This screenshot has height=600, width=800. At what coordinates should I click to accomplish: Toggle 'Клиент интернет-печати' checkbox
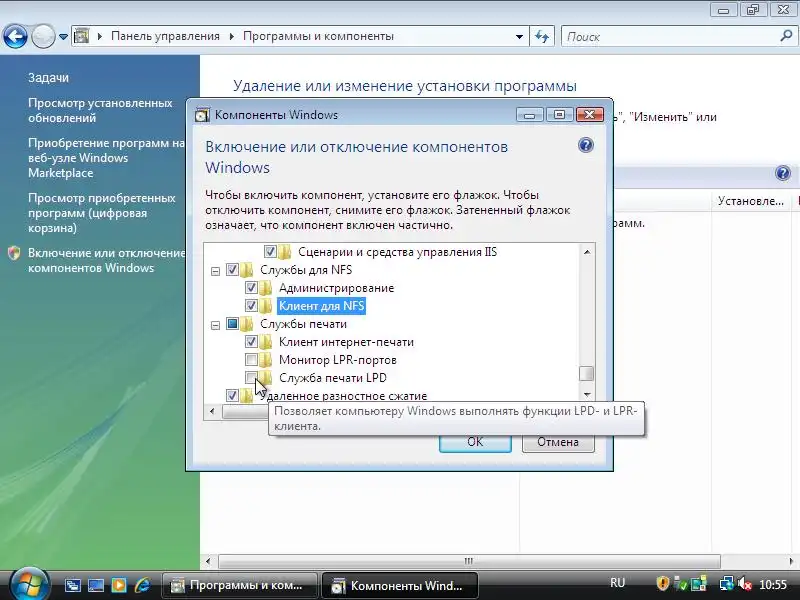(251, 342)
